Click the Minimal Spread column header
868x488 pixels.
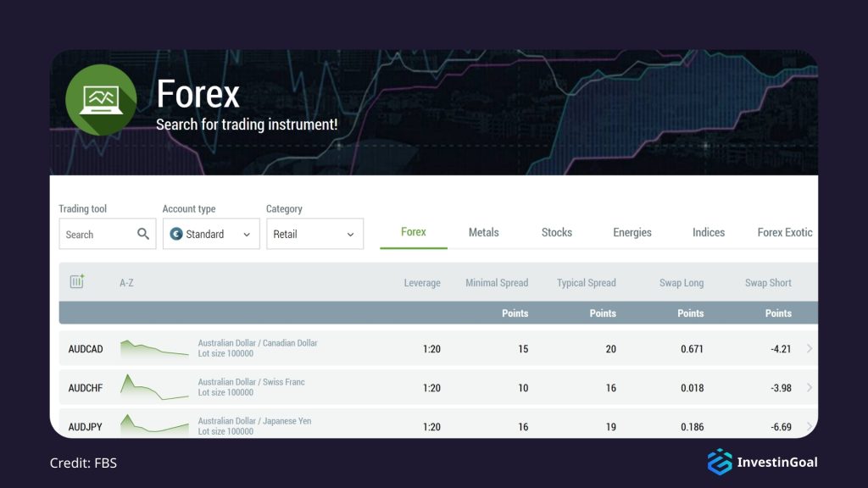click(497, 282)
